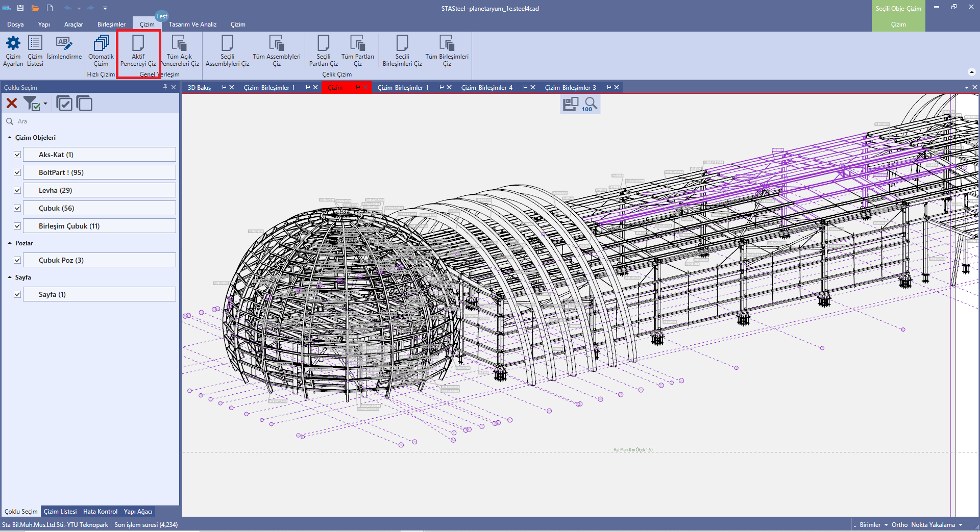Viewport: 980px width, 532px height.
Task: Toggle the Levha (29) checkbox
Action: (x=17, y=190)
